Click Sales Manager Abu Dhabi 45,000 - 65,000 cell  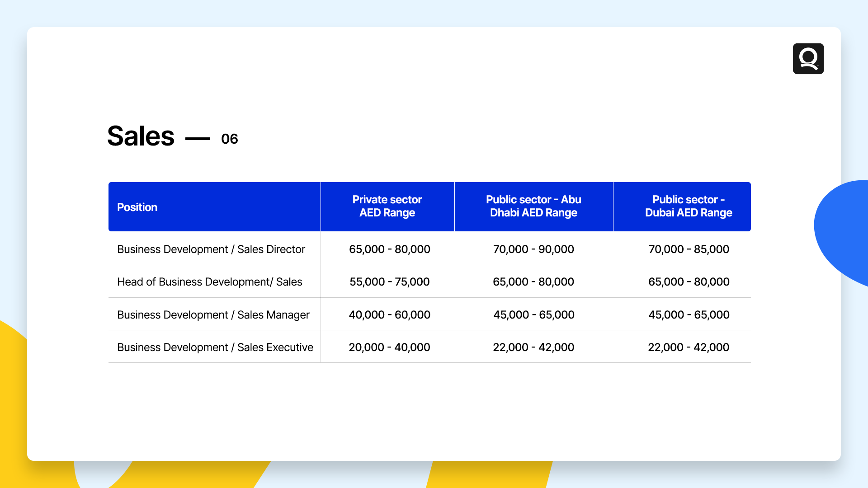point(533,314)
